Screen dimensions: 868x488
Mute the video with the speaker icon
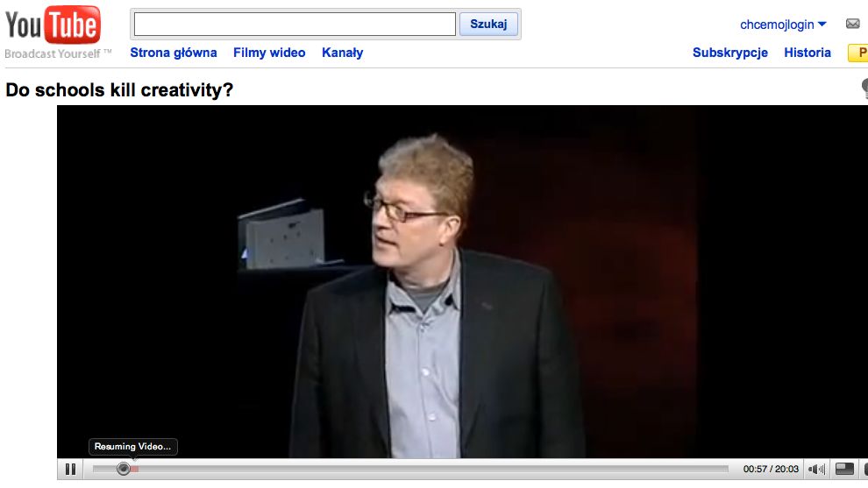[816, 470]
